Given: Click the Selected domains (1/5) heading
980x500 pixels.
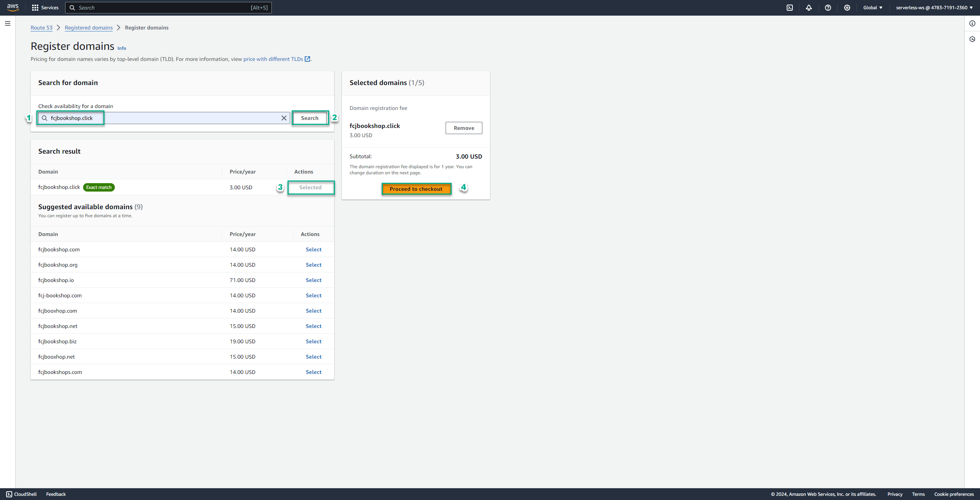Looking at the screenshot, I should (x=387, y=83).
